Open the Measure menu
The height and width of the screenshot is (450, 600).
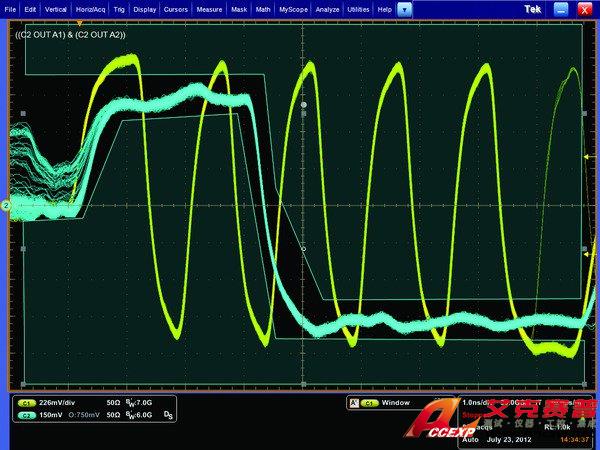(x=209, y=8)
